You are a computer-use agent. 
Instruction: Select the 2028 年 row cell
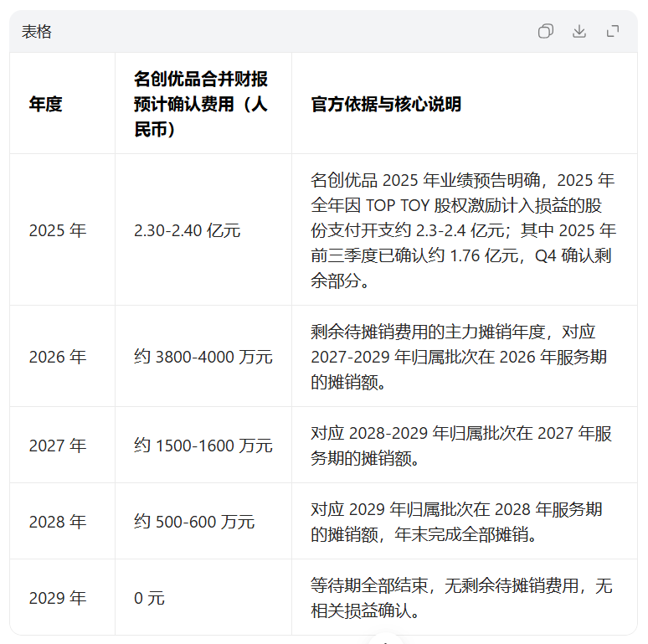[58, 522]
